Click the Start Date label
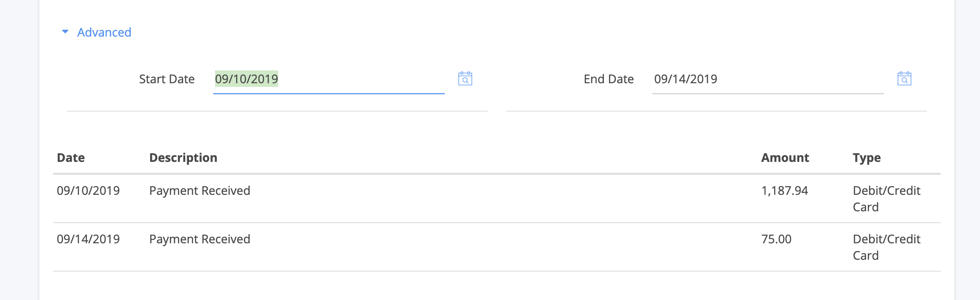 point(167,79)
